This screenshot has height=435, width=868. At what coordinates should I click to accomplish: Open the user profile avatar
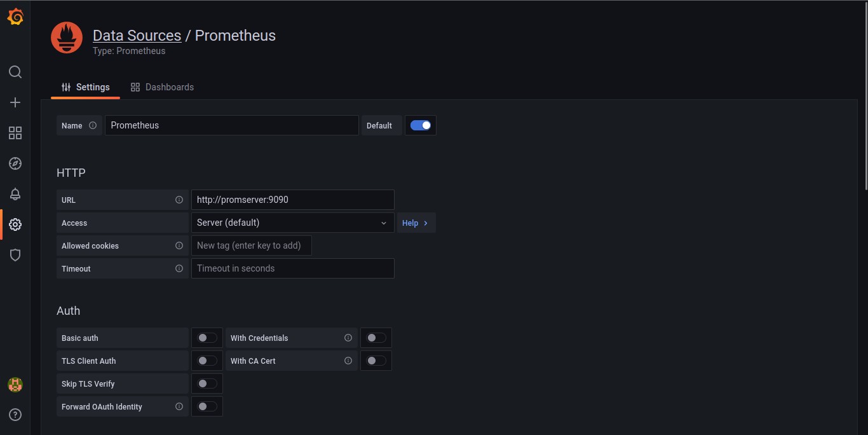pyautogui.click(x=15, y=384)
